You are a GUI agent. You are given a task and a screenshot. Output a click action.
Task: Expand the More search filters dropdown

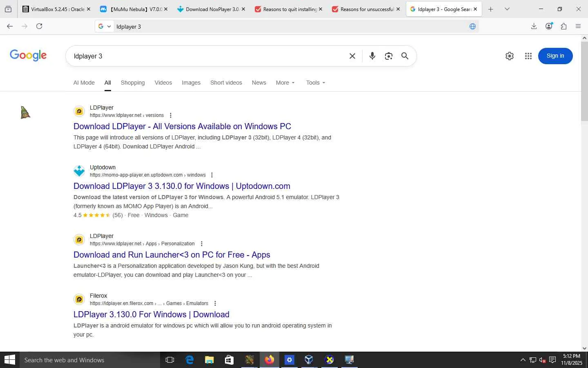(285, 83)
